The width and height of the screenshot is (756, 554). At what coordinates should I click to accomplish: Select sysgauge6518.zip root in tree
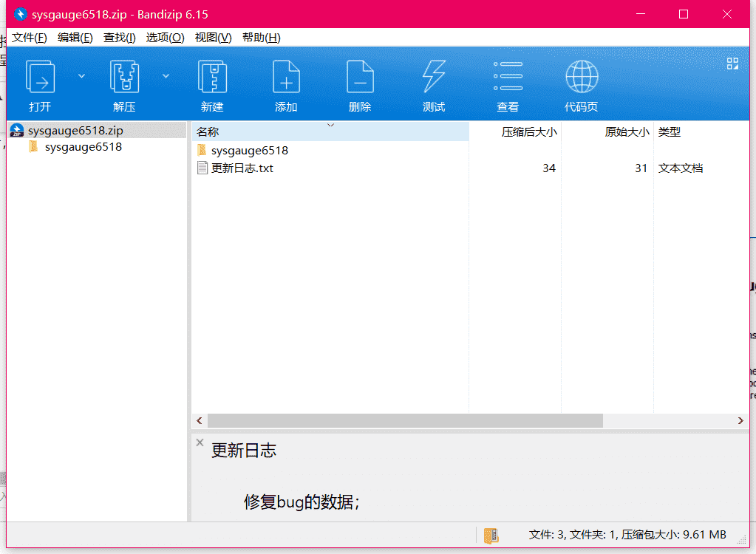(x=75, y=131)
